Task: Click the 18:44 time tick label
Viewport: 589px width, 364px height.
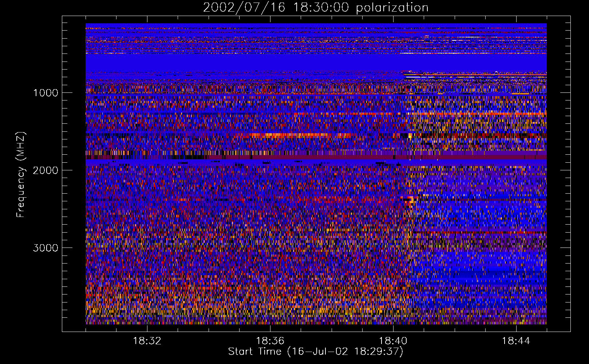Action: click(x=516, y=341)
